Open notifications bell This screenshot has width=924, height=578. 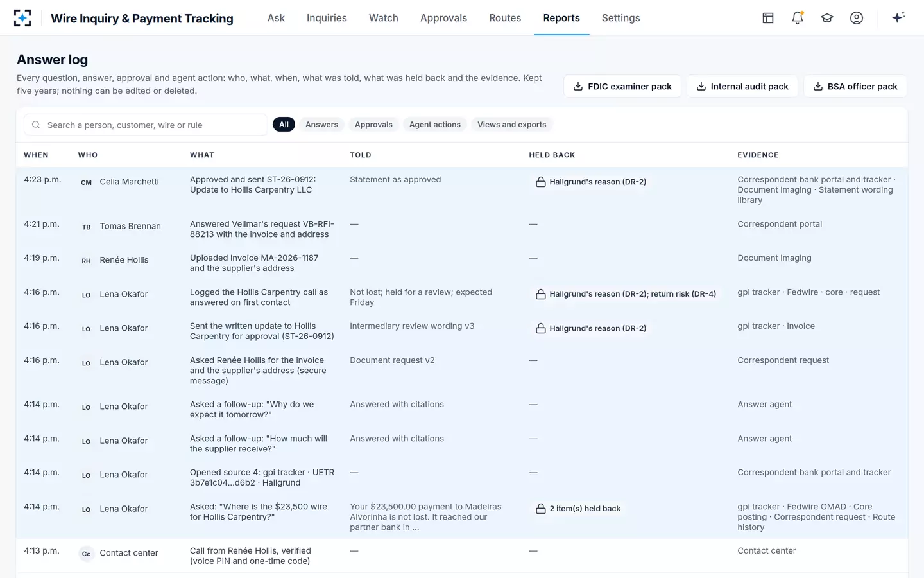point(798,18)
